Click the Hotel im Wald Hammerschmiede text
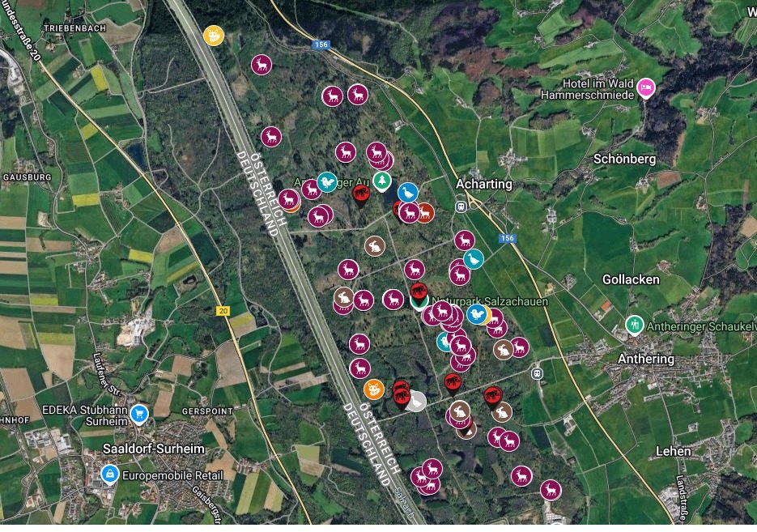 (588, 89)
